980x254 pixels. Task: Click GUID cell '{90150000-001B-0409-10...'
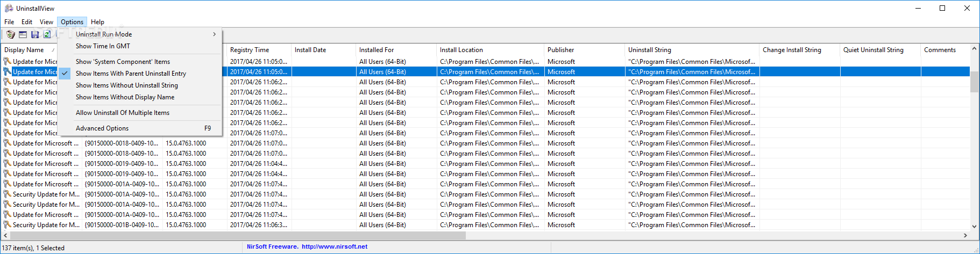point(122,225)
